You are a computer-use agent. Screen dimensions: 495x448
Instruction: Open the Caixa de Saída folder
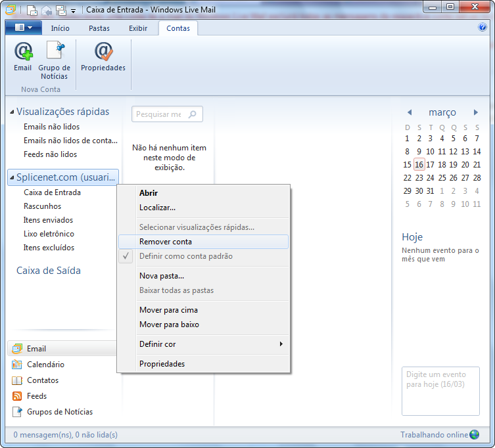tap(48, 271)
